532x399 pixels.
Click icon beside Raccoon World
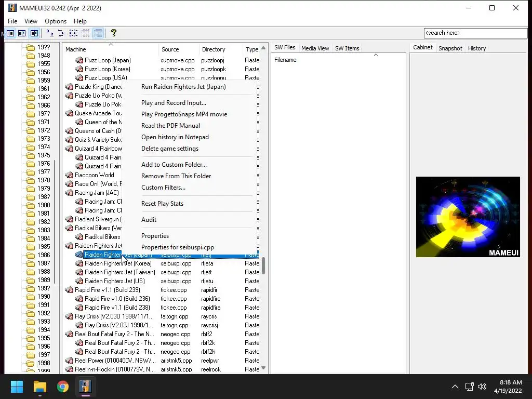[x=69, y=175]
